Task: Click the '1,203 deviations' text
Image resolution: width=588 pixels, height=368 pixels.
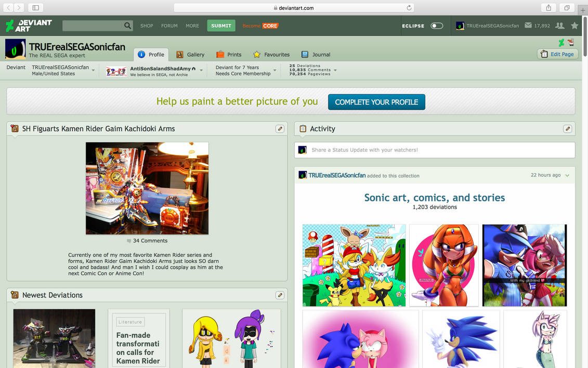Action: coord(435,207)
